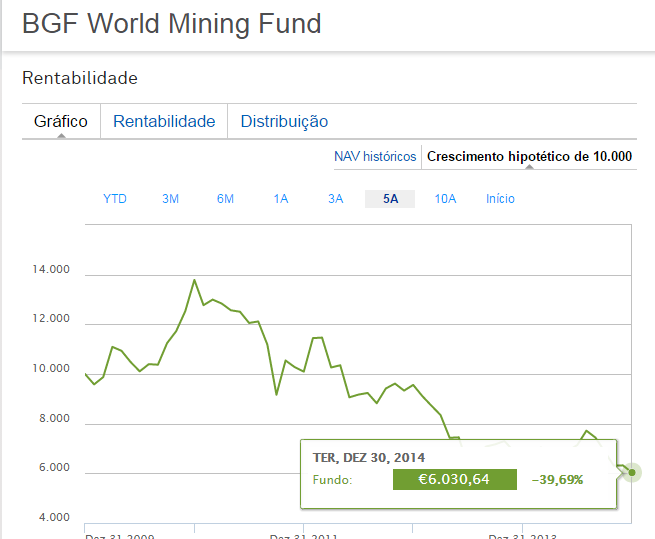Set chart range to 3A
655x539 pixels.
coord(335,198)
